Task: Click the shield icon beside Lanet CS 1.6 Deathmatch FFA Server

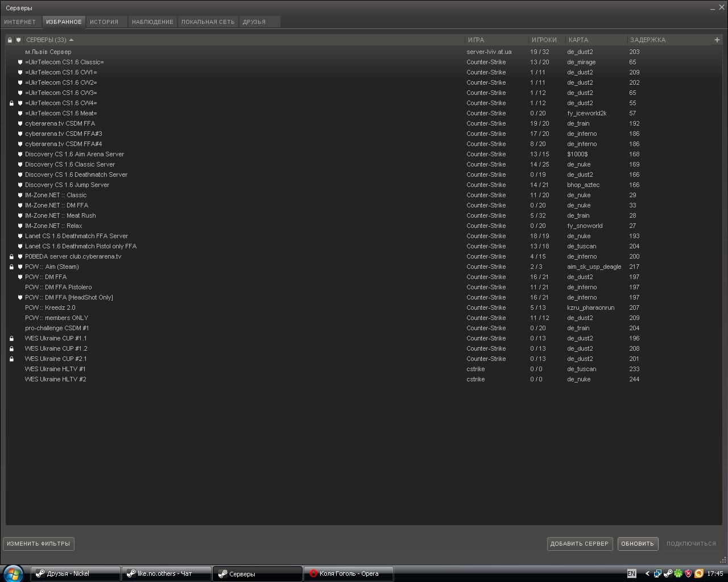Action: point(20,236)
